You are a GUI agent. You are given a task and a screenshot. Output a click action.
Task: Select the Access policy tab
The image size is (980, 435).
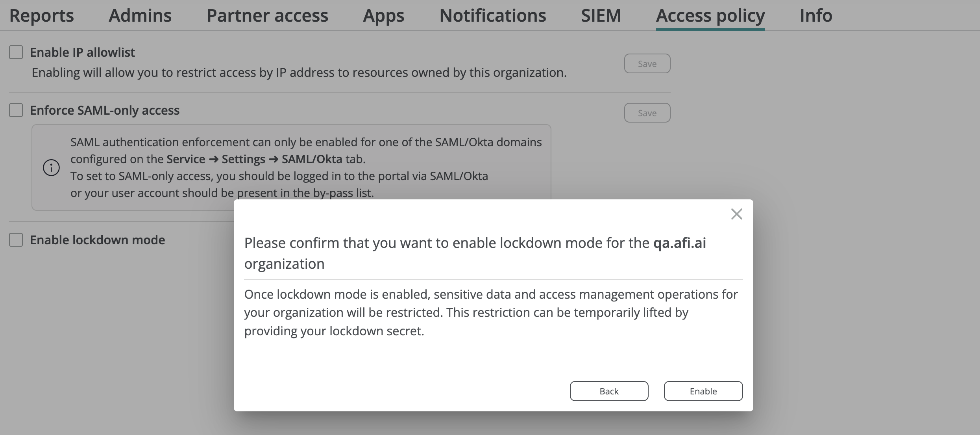pos(710,16)
